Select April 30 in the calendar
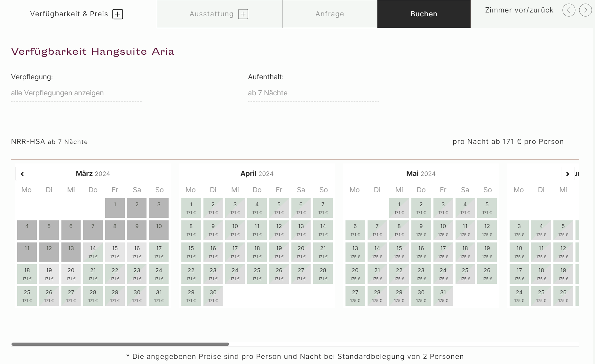This screenshot has height=364, width=595. (x=213, y=296)
